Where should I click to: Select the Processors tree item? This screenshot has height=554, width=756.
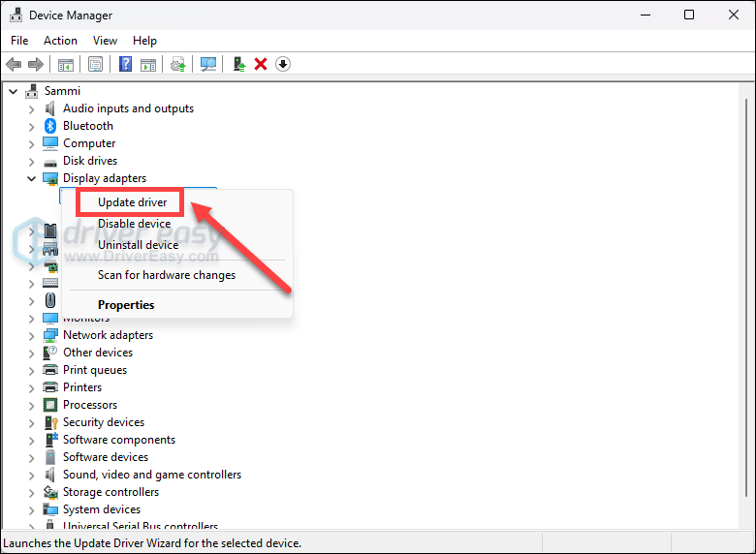pyautogui.click(x=90, y=405)
